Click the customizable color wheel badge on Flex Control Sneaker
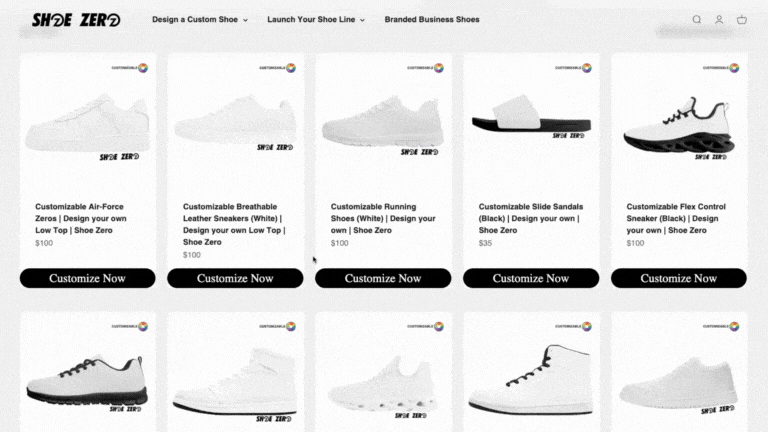768x432 pixels. (x=734, y=68)
